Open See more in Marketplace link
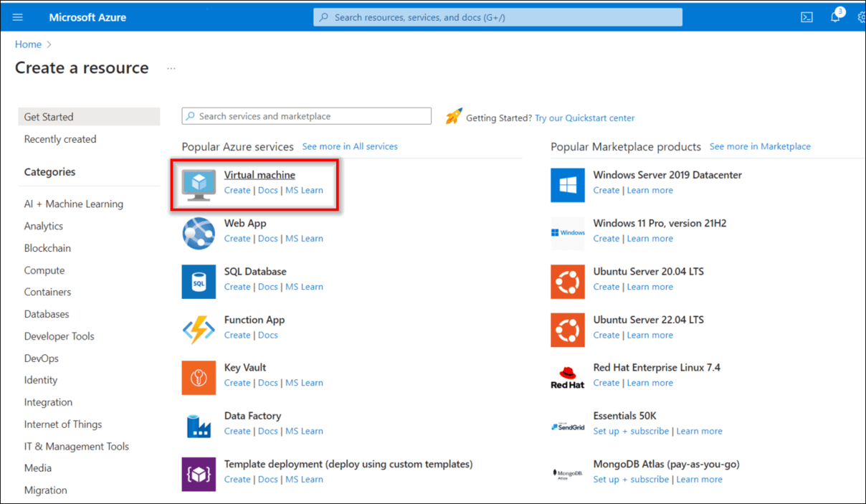This screenshot has width=866, height=504. click(x=760, y=146)
